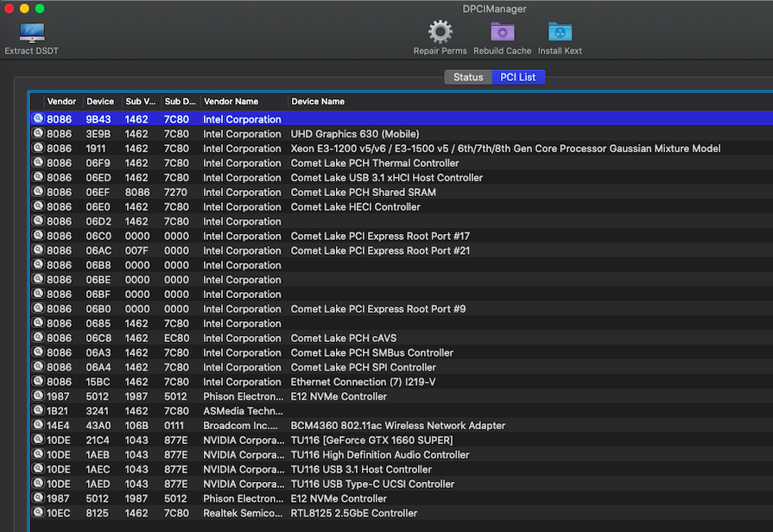This screenshot has height=532, width=773.
Task: Select the PCI List tab
Action: tap(518, 77)
